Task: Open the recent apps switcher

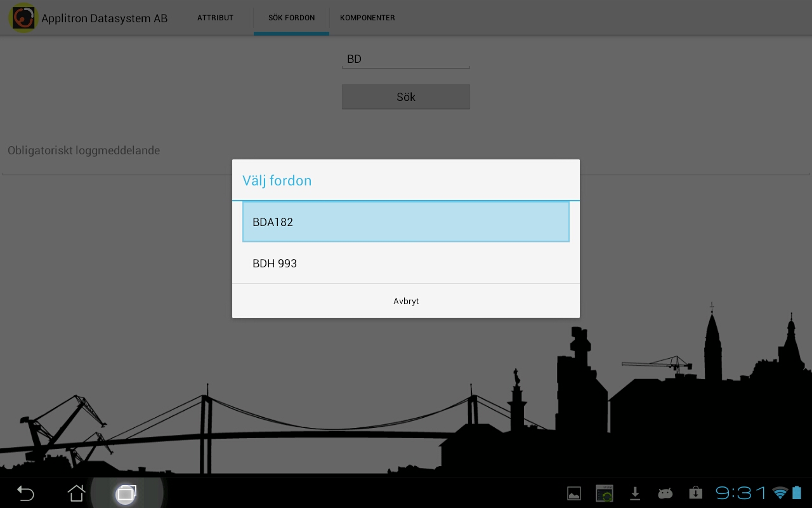Action: [x=126, y=493]
